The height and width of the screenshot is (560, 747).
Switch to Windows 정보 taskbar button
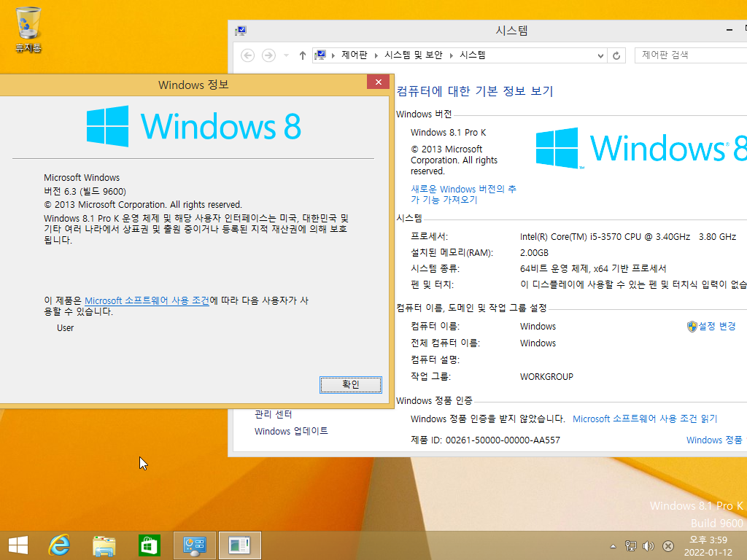click(239, 545)
